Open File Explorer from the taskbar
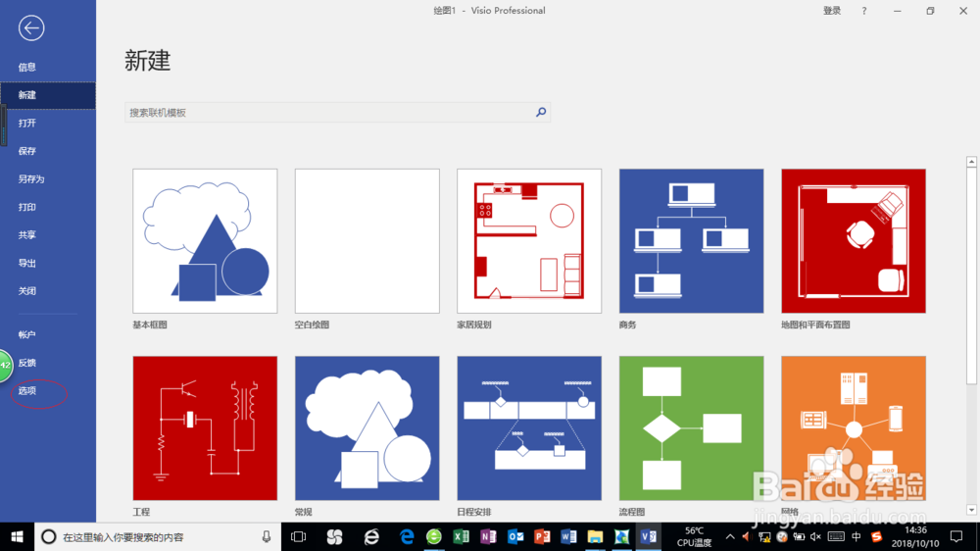 (x=595, y=536)
